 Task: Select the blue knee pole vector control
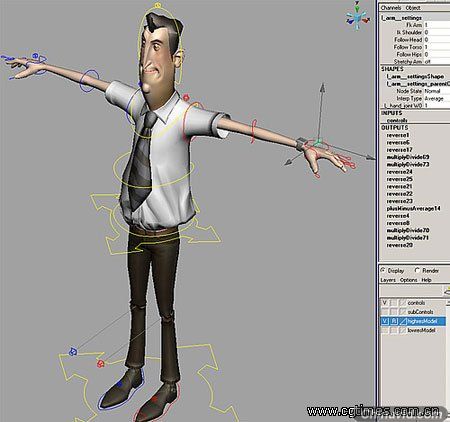click(x=73, y=351)
